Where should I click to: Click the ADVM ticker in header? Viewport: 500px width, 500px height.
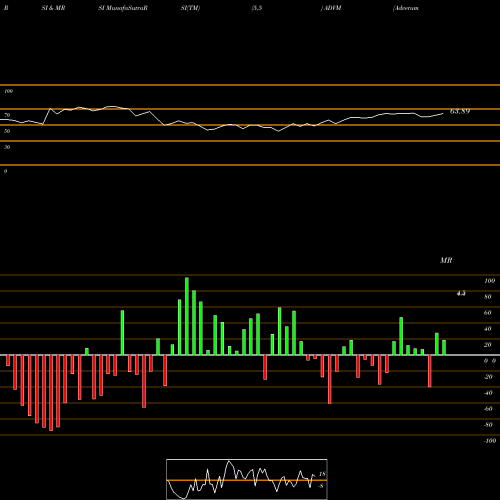[x=331, y=8]
